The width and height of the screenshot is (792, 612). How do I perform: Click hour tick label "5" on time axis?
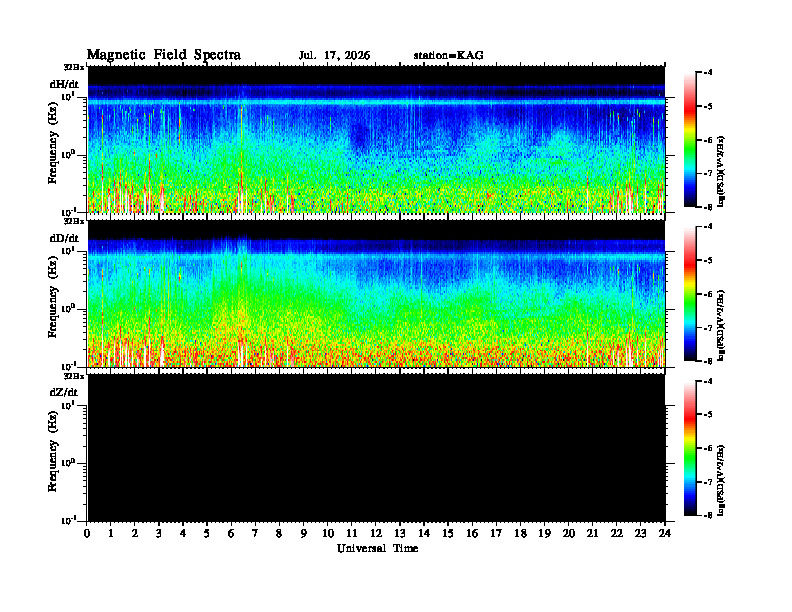click(x=207, y=534)
